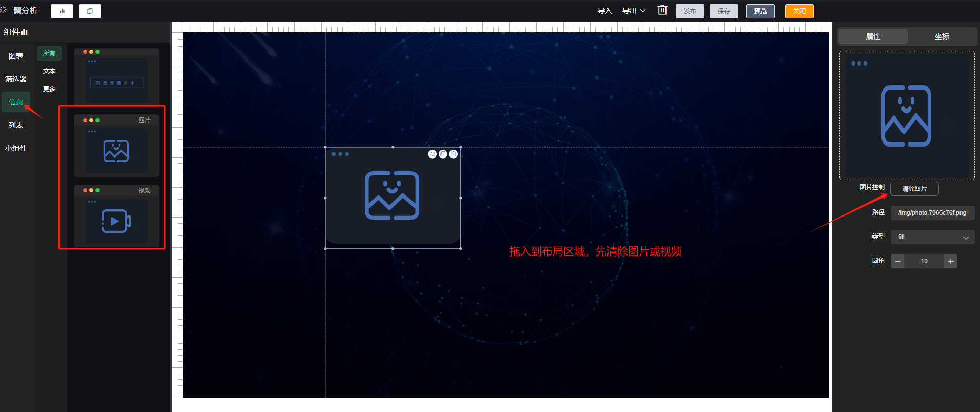This screenshot has height=412, width=980.
Task: Click the orange 关闭 button
Action: (x=799, y=11)
